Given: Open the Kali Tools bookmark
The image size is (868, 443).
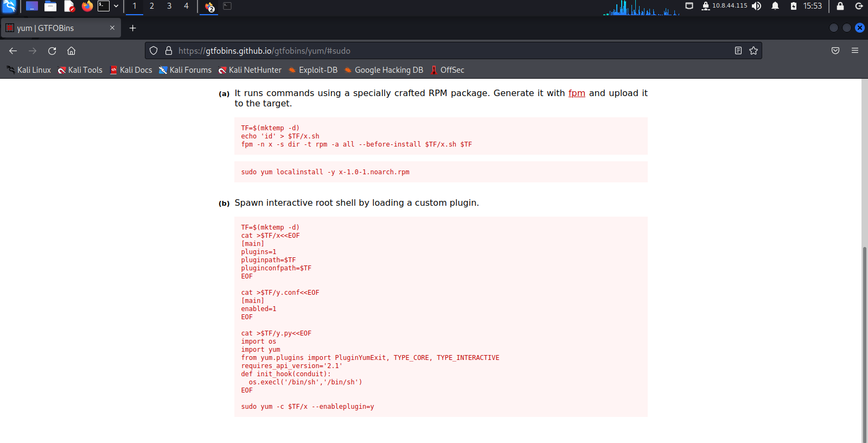Looking at the screenshot, I should click(x=80, y=70).
